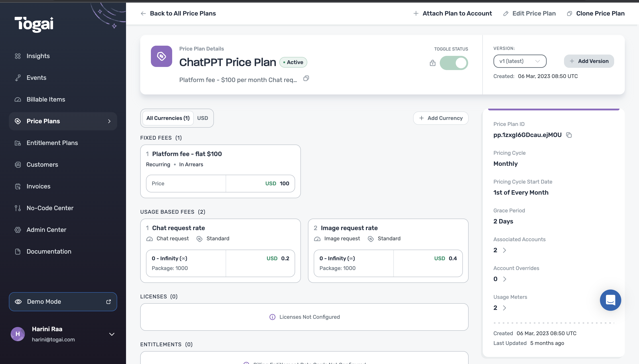This screenshot has width=639, height=364.
Task: Click the Chat request gauge icon
Action: (149, 239)
